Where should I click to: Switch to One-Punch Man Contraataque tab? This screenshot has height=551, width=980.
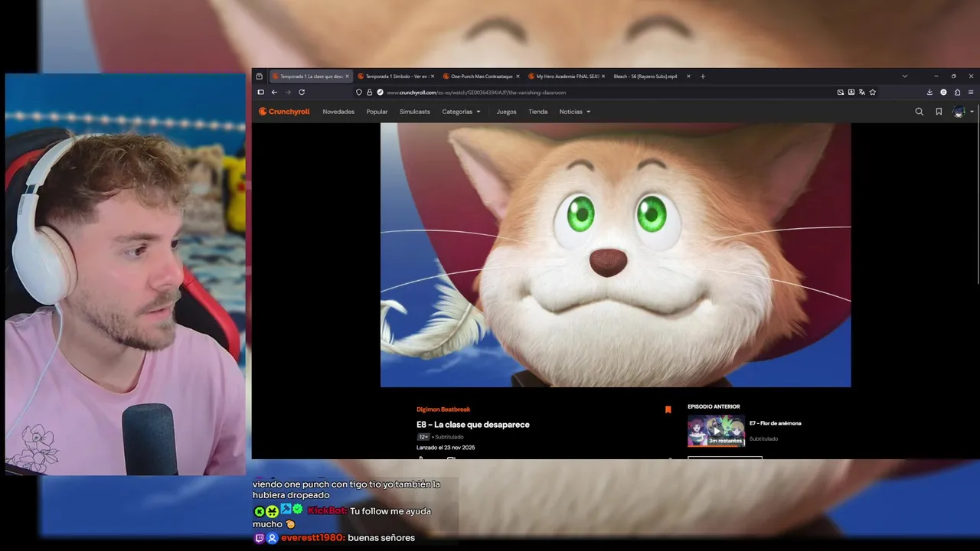coord(481,77)
